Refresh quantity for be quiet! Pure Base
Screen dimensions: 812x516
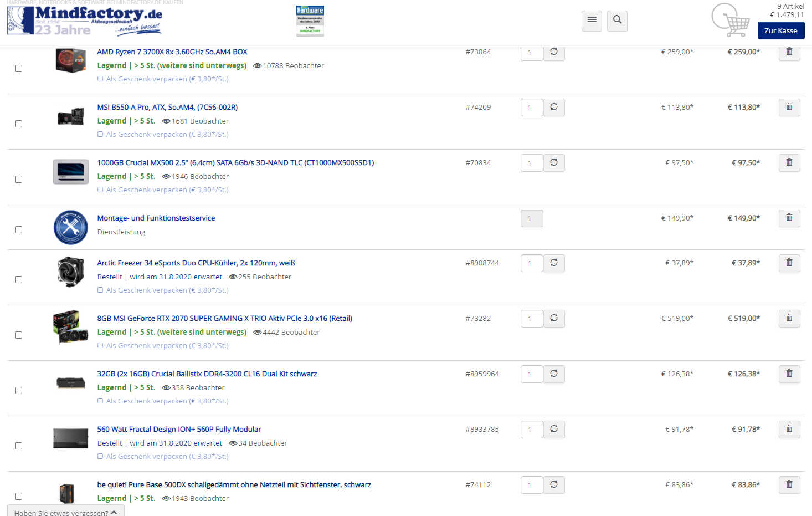pyautogui.click(x=554, y=484)
